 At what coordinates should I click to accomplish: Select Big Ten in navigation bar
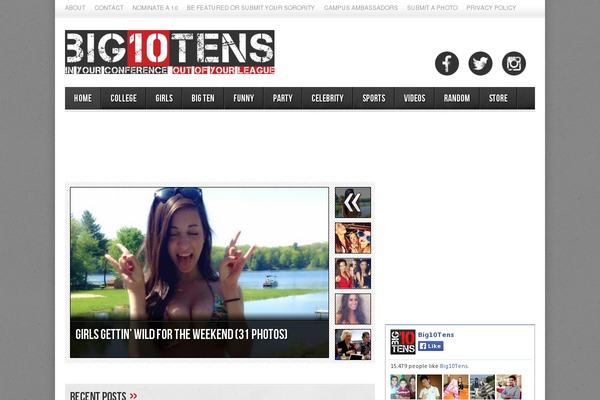point(203,98)
